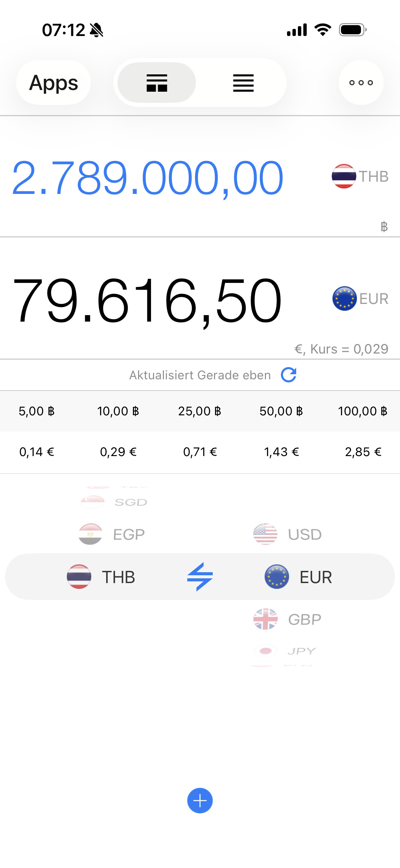Tap the blue swap currencies arrows icon
The height and width of the screenshot is (868, 400).
coord(200,577)
